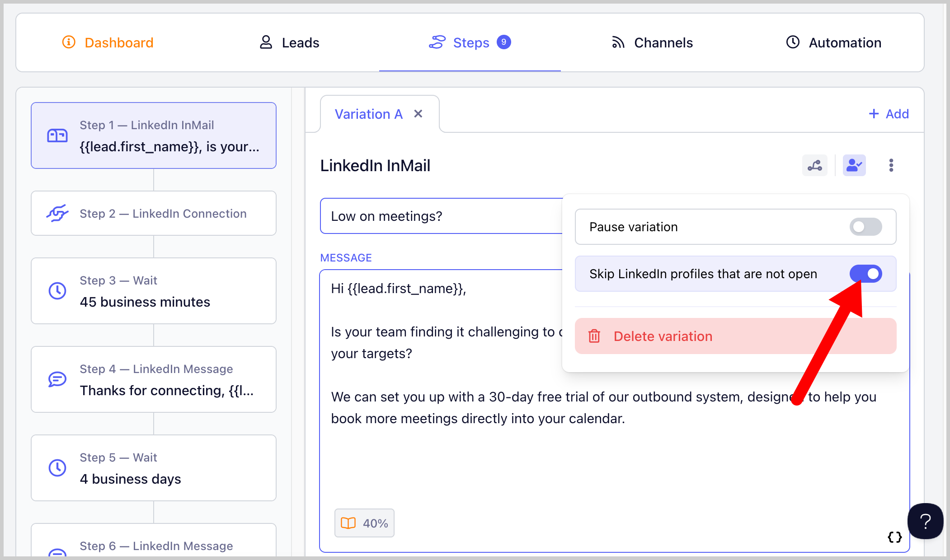This screenshot has height=560, width=950.
Task: Close Variation A with the X icon
Action: 419,114
